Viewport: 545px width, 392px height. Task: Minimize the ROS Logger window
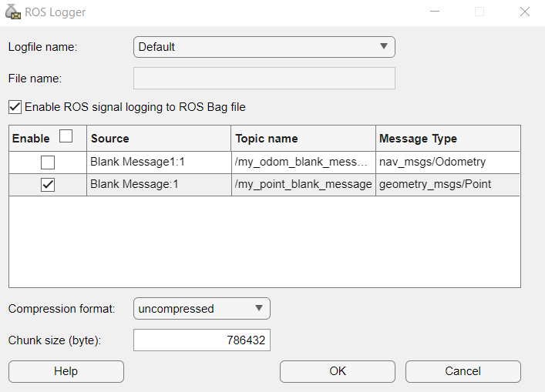[x=436, y=12]
